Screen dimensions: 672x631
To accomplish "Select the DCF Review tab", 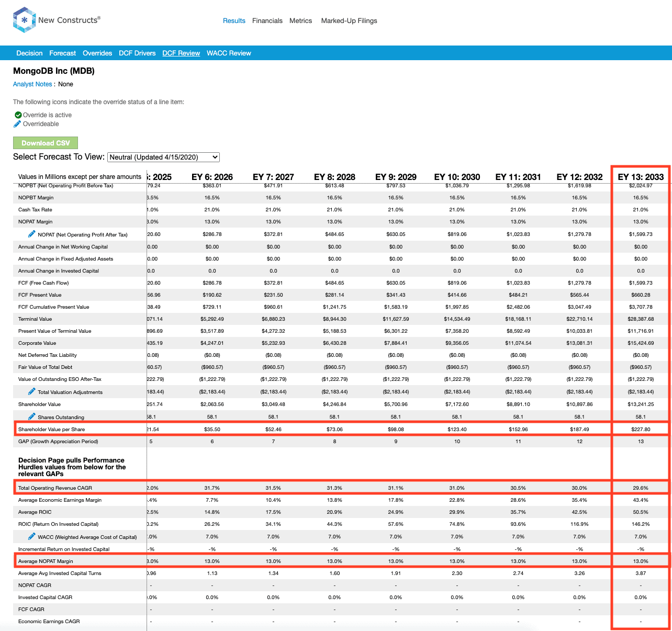I will click(x=181, y=53).
